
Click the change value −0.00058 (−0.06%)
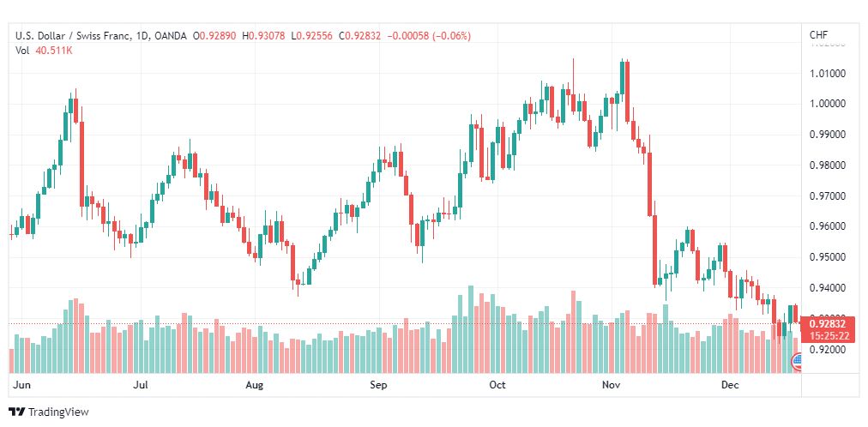(429, 36)
